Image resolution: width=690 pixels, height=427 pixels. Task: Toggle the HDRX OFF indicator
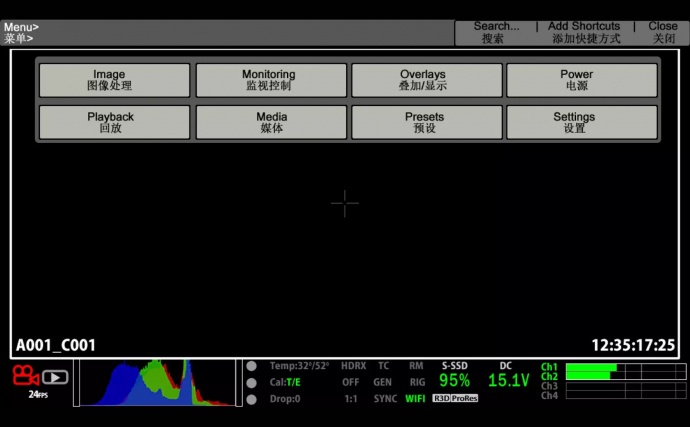[351, 374]
